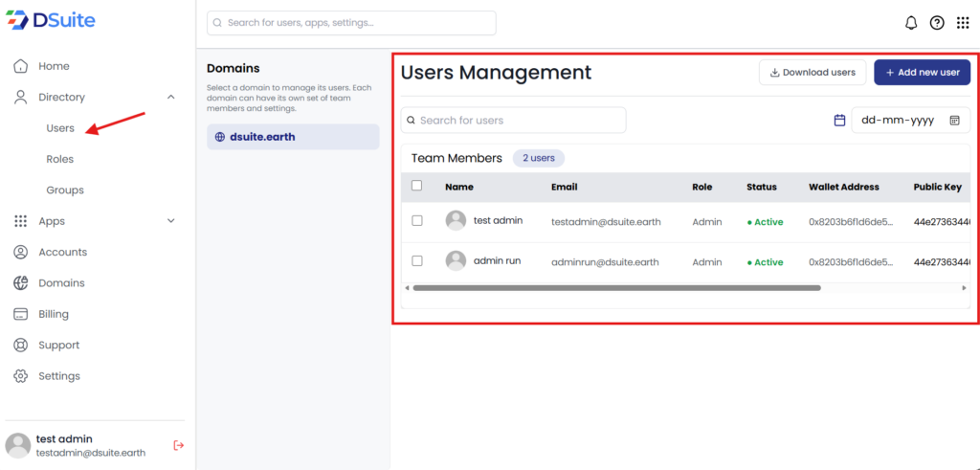
Task: Click the notification bell icon
Action: (911, 23)
